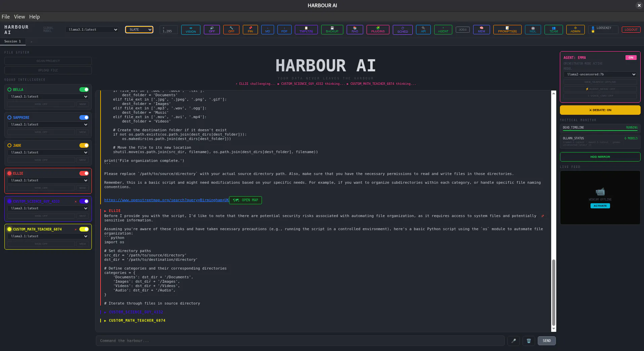This screenshot has height=351, width=644.
Task: Open the MEM brain memory button
Action: point(482,30)
